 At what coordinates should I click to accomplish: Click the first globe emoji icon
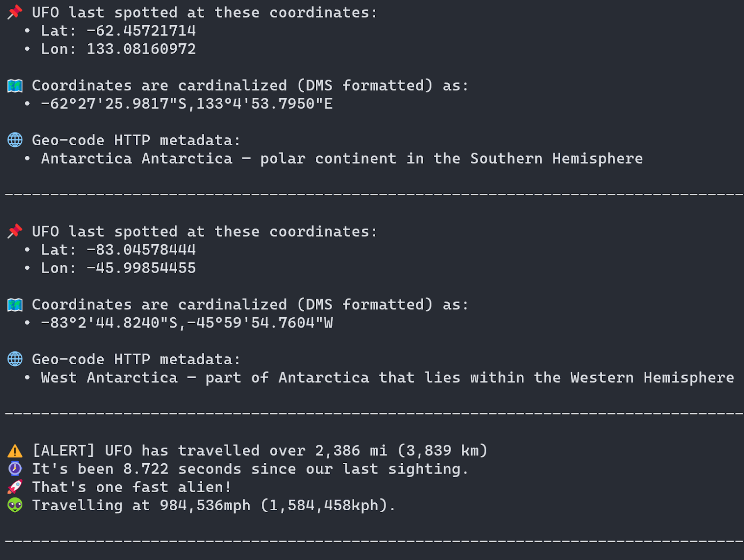click(15, 140)
